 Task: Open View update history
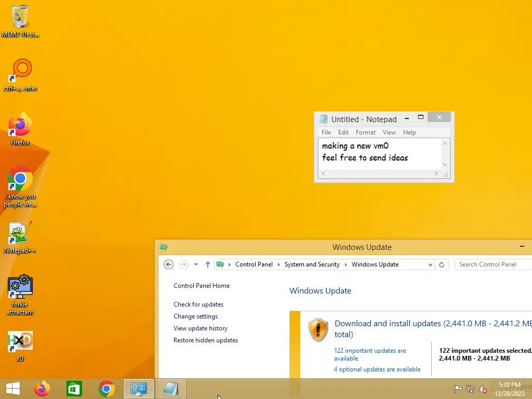(x=201, y=328)
